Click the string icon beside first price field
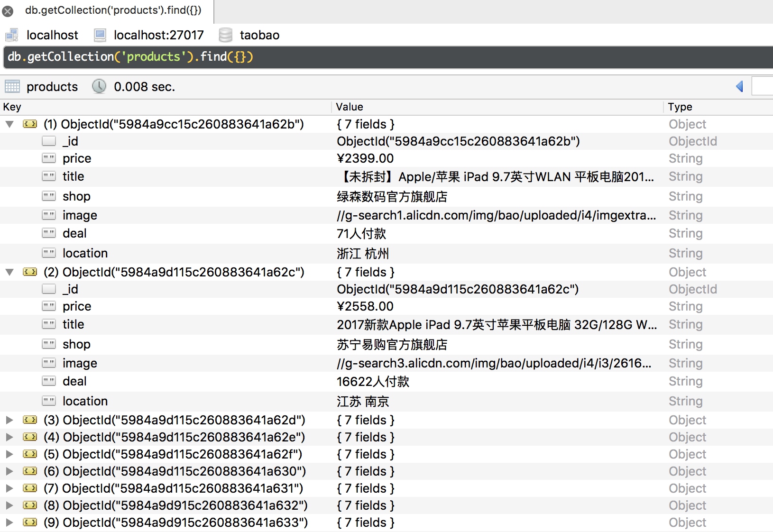The height and width of the screenshot is (532, 773). click(49, 158)
